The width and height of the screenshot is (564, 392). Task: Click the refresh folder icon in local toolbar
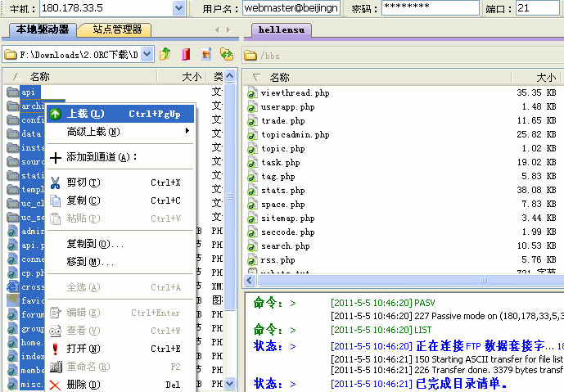(x=227, y=54)
